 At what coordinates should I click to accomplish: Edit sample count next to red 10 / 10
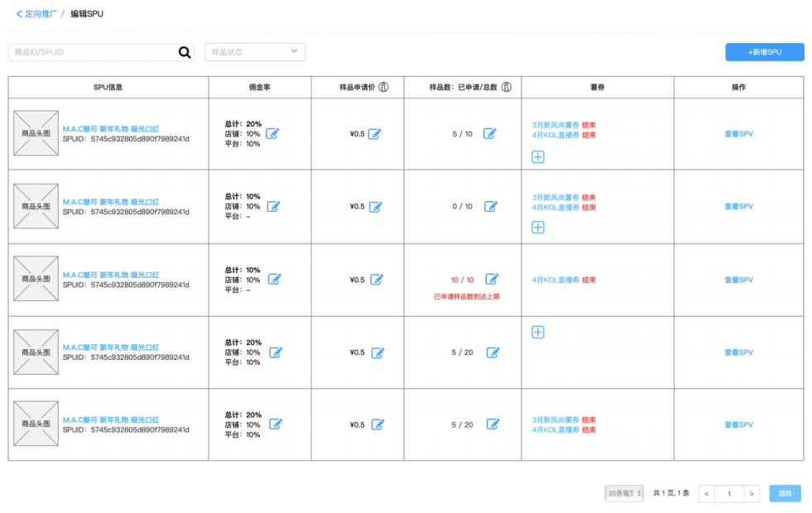tap(492, 279)
